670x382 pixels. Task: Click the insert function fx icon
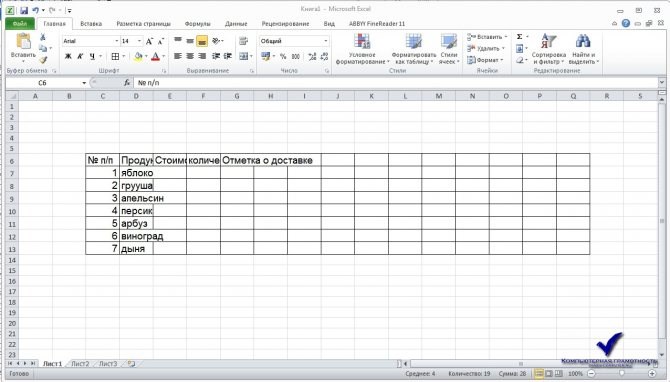[x=127, y=83]
